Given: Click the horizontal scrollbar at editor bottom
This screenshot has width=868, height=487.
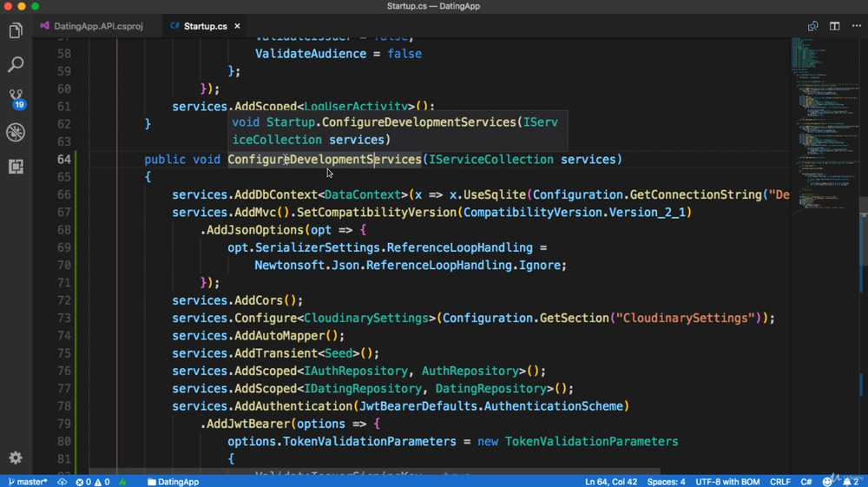Looking at the screenshot, I should (375, 471).
